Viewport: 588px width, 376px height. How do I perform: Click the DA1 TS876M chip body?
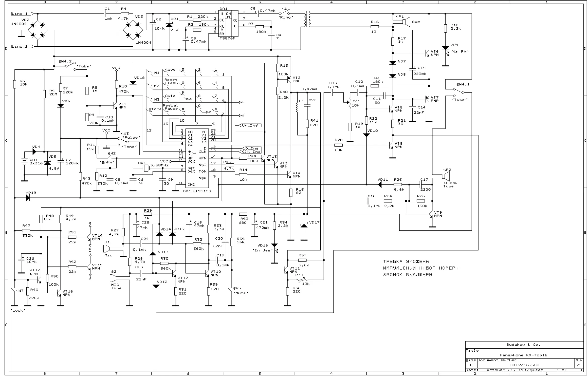point(228,24)
